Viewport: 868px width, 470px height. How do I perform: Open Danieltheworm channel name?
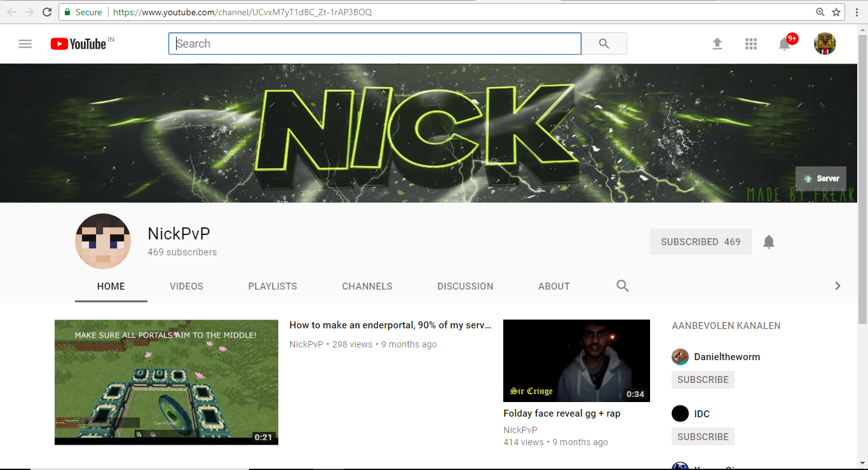pyautogui.click(x=727, y=357)
